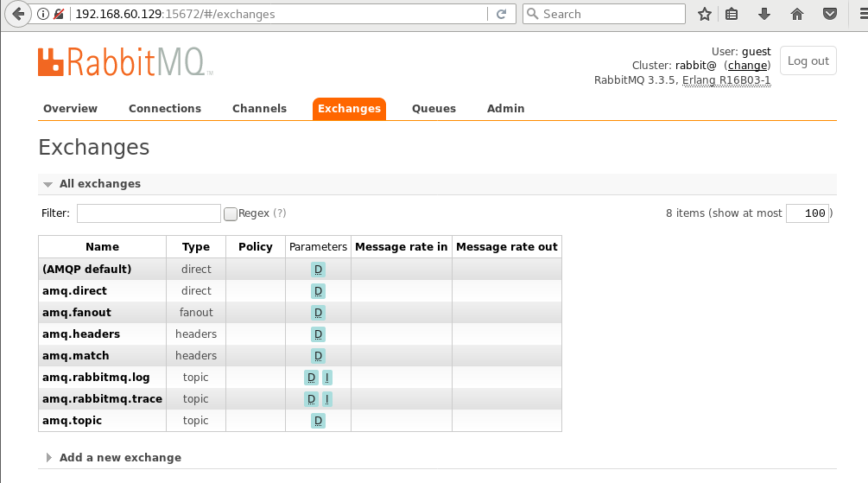Sort by the Policy column header
The height and width of the screenshot is (483, 868).
click(x=256, y=247)
